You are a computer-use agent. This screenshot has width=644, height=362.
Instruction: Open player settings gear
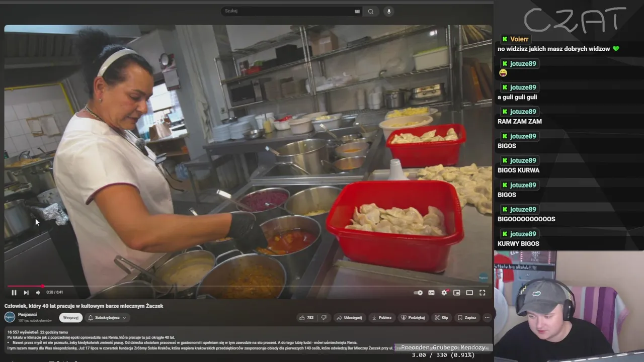click(x=444, y=293)
